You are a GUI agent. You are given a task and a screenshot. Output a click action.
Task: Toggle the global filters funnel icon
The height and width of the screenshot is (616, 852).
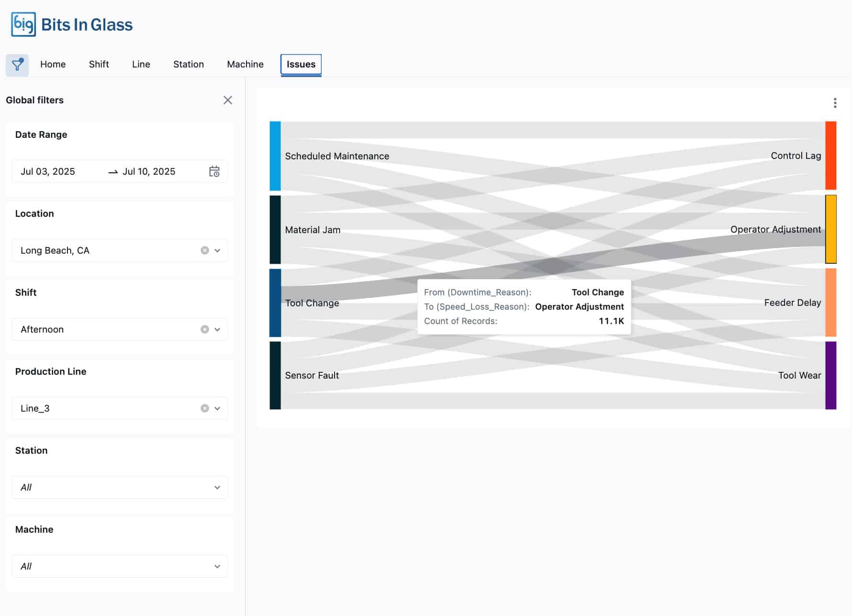[17, 65]
